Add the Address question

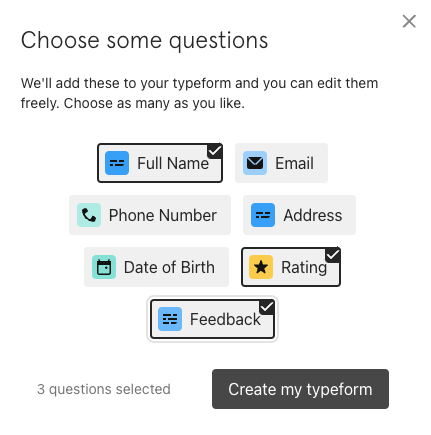299,215
